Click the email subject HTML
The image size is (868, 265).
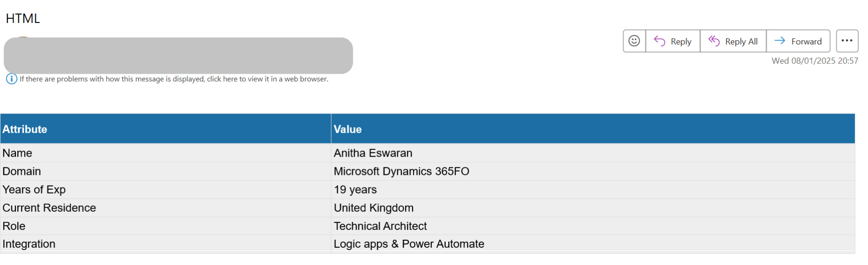pyautogui.click(x=23, y=19)
